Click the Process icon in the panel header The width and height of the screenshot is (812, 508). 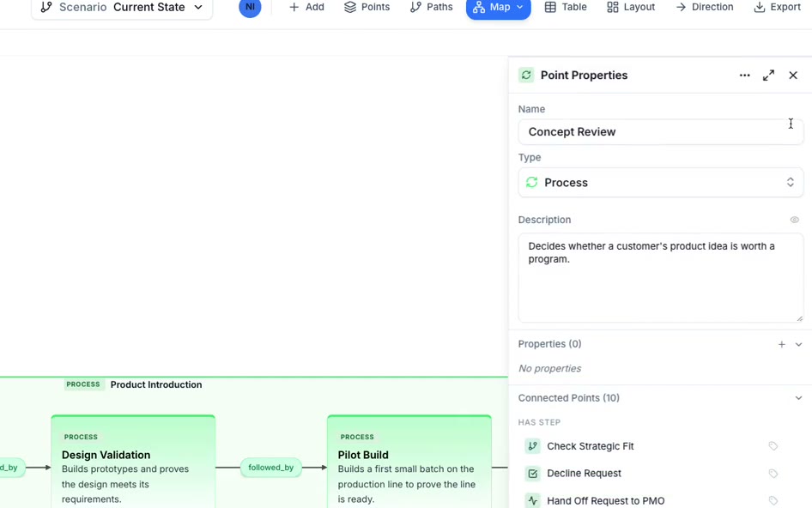point(527,76)
